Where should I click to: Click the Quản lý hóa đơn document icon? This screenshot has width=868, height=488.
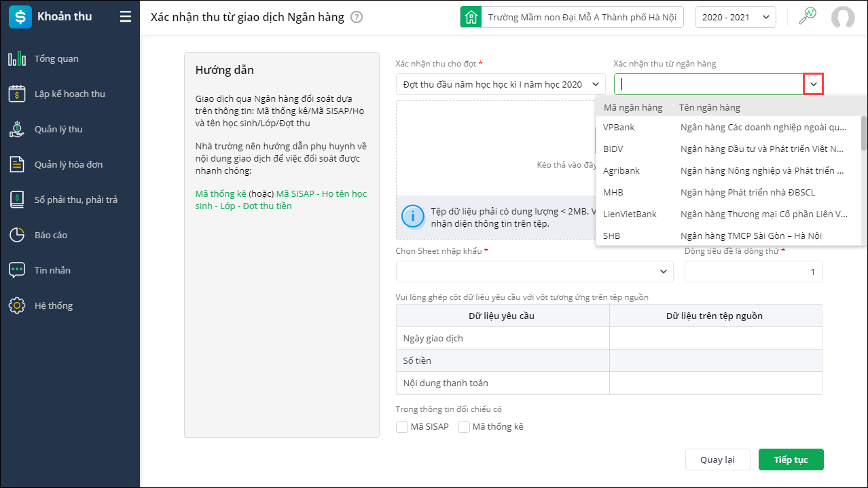pos(17,165)
